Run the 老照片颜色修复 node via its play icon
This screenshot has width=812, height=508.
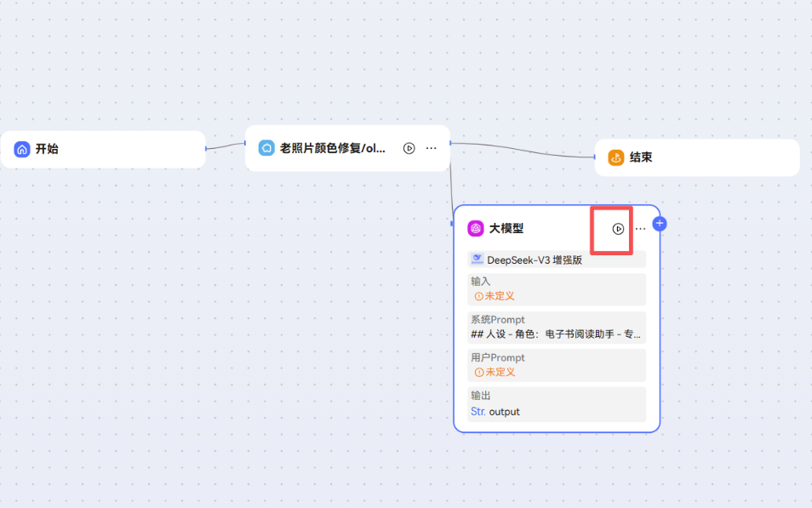pyautogui.click(x=409, y=147)
